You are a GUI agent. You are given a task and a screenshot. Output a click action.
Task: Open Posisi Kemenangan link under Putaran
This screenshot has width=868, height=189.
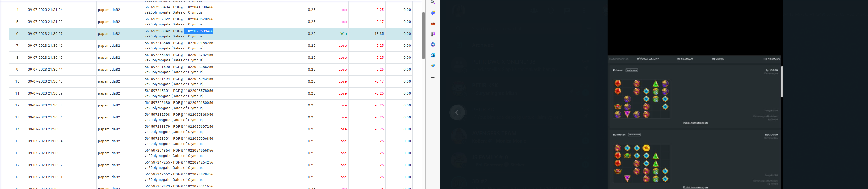click(x=695, y=123)
